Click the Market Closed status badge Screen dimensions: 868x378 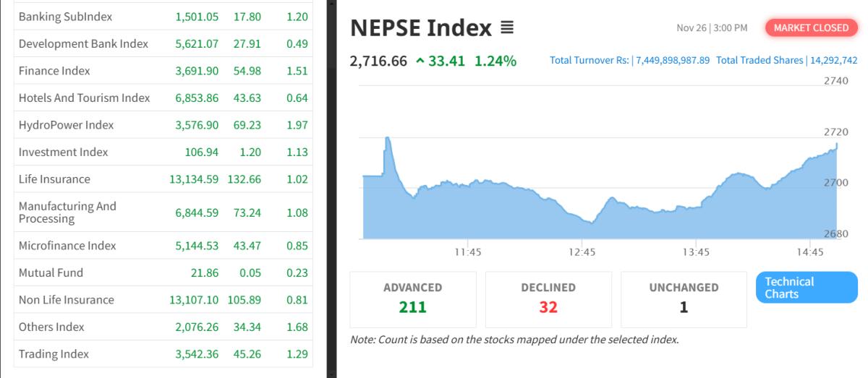click(x=811, y=28)
